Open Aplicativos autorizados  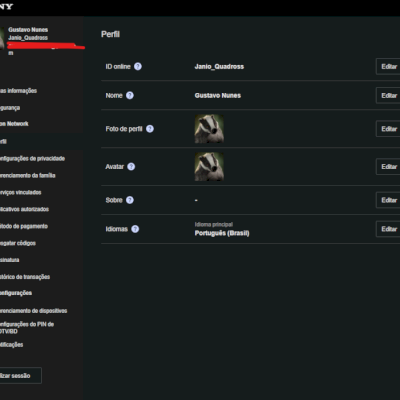(x=24, y=209)
